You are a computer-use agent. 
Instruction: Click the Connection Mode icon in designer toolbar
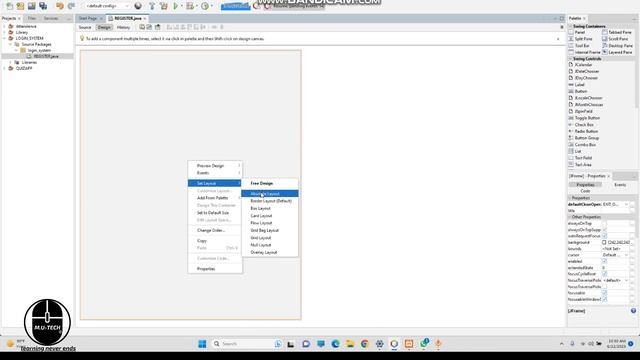[x=149, y=27]
